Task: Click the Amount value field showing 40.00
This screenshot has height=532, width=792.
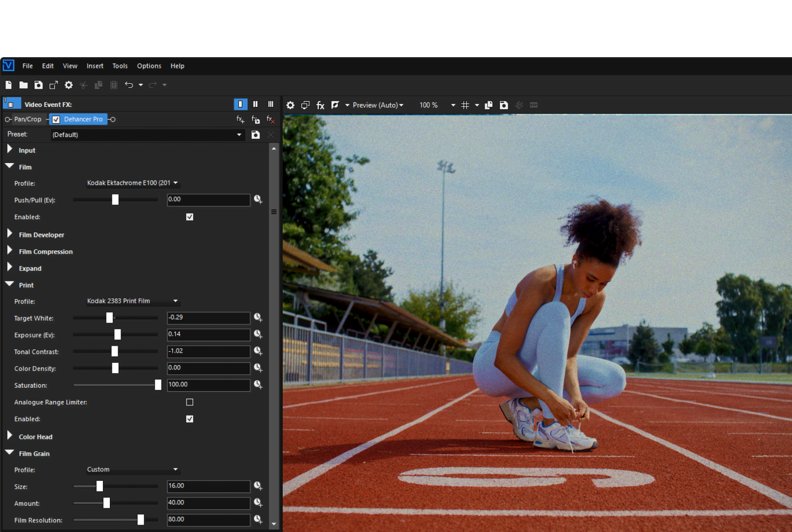Action: click(208, 503)
